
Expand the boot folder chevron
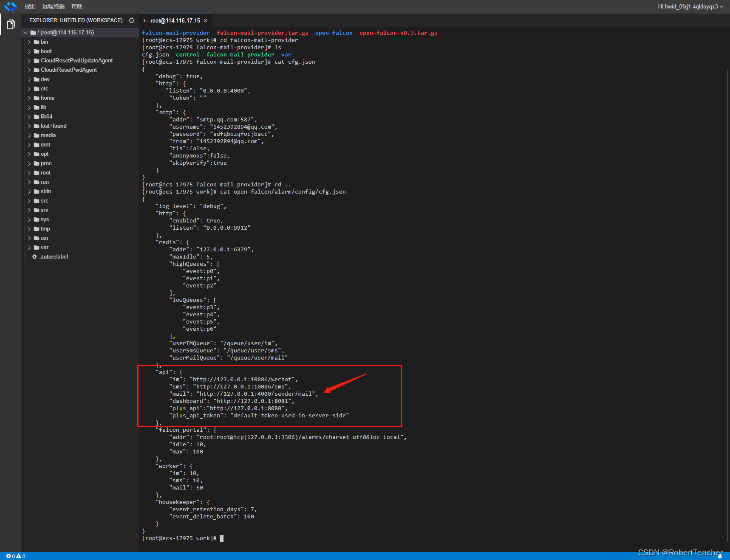(29, 51)
